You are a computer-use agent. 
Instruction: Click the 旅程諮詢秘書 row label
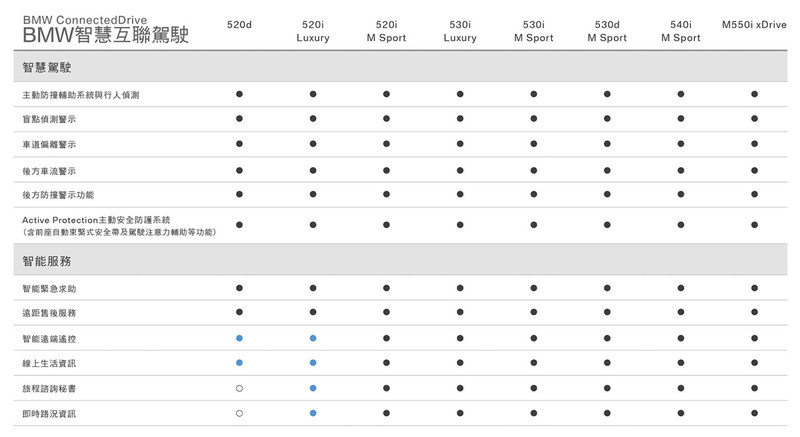click(49, 389)
